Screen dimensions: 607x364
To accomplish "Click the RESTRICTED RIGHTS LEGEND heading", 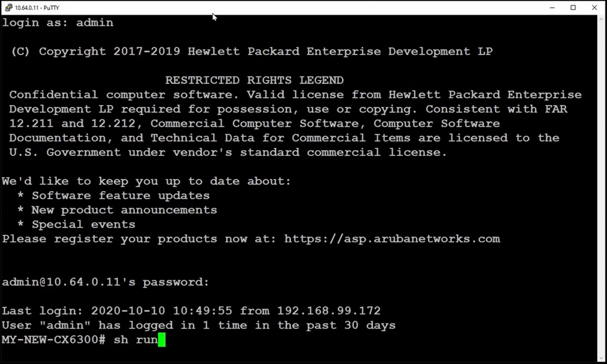I will coord(254,80).
